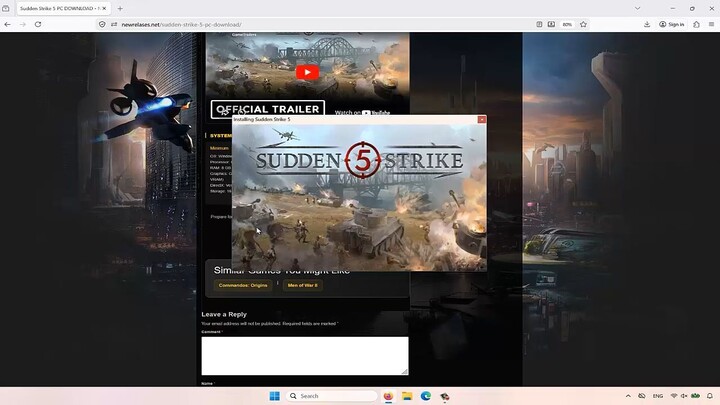This screenshot has height=405, width=720.
Task: Open the Firefox application menu
Action: click(x=711, y=24)
